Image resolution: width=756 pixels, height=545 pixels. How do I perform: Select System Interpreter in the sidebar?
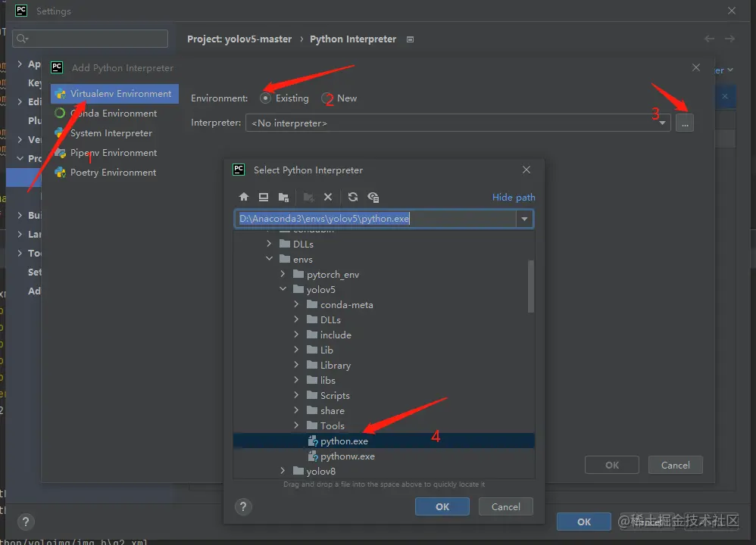114,133
